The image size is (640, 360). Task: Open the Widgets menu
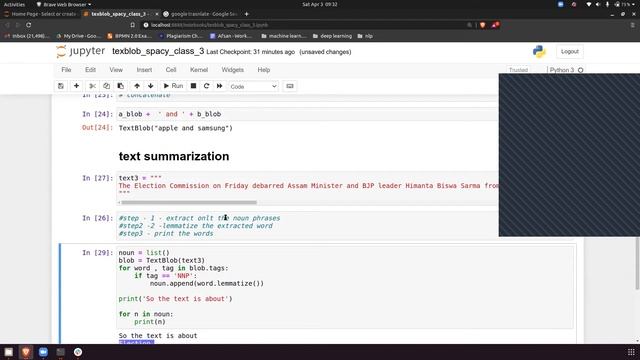click(233, 70)
